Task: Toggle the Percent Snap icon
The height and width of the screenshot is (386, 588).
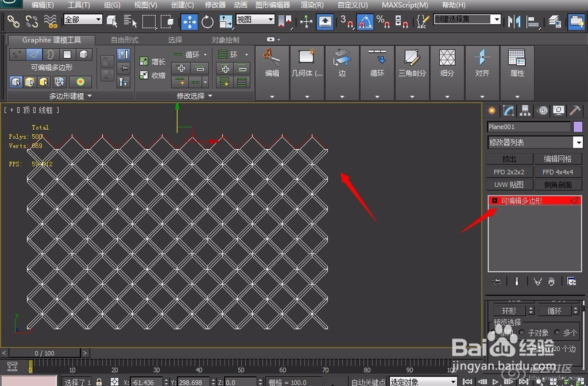Action: (383, 21)
